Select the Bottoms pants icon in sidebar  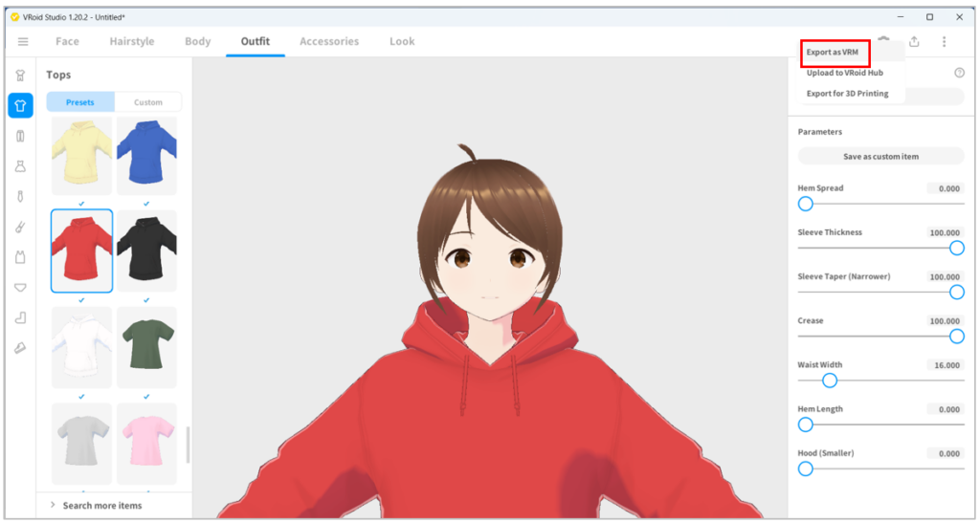click(x=20, y=136)
